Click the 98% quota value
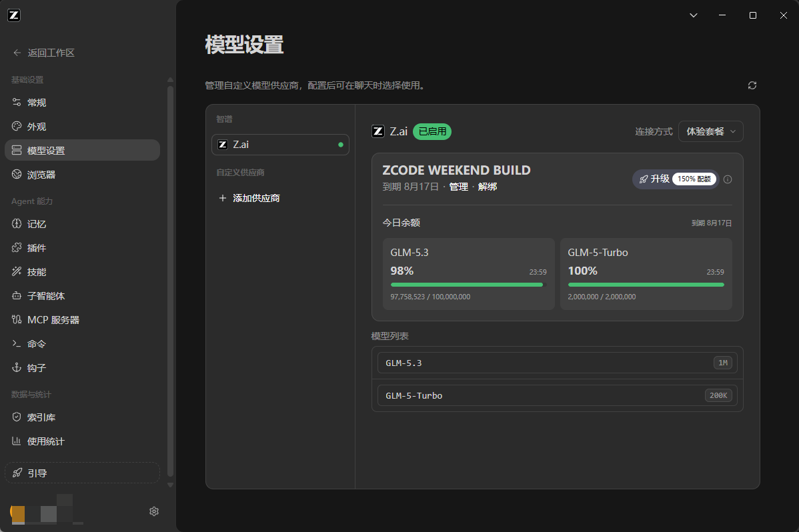 [x=402, y=271]
